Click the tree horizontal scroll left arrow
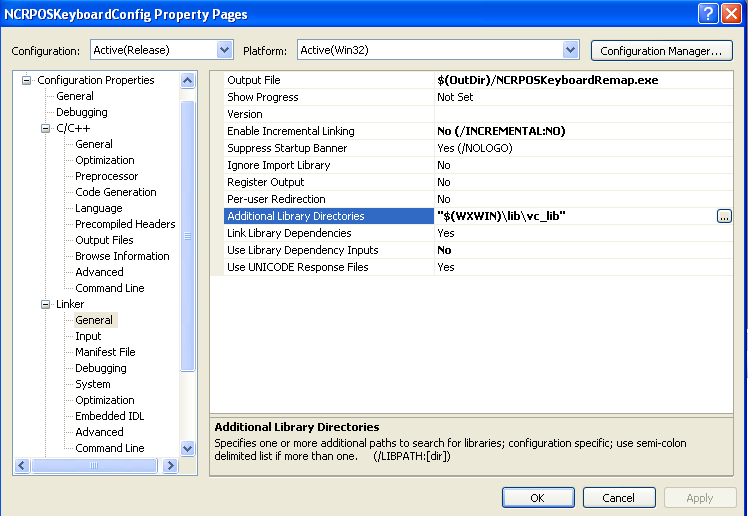 coord(22,465)
